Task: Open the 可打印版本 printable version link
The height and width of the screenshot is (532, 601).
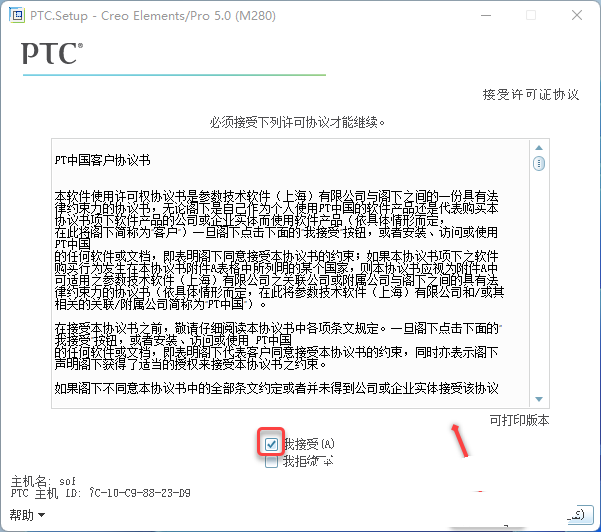Action: coord(519,420)
